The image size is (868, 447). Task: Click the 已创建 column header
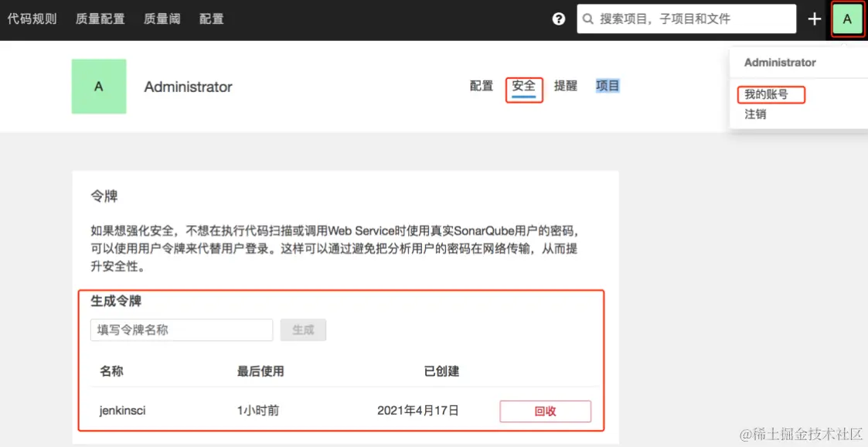tap(441, 371)
